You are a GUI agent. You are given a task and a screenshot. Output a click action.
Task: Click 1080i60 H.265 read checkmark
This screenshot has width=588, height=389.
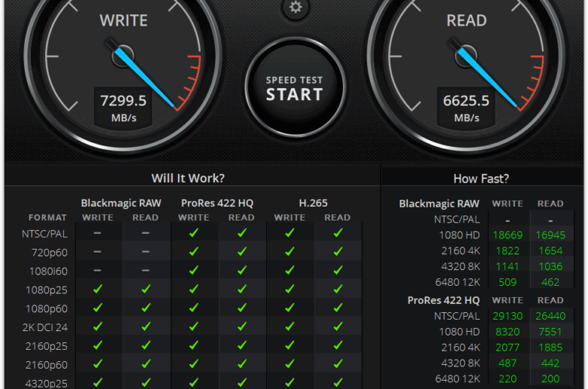click(338, 270)
